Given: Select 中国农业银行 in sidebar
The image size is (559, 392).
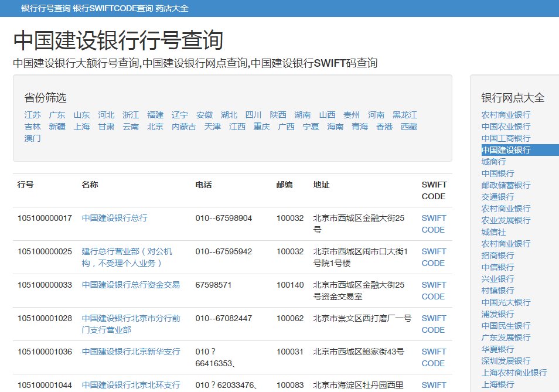Looking at the screenshot, I should (x=506, y=127).
